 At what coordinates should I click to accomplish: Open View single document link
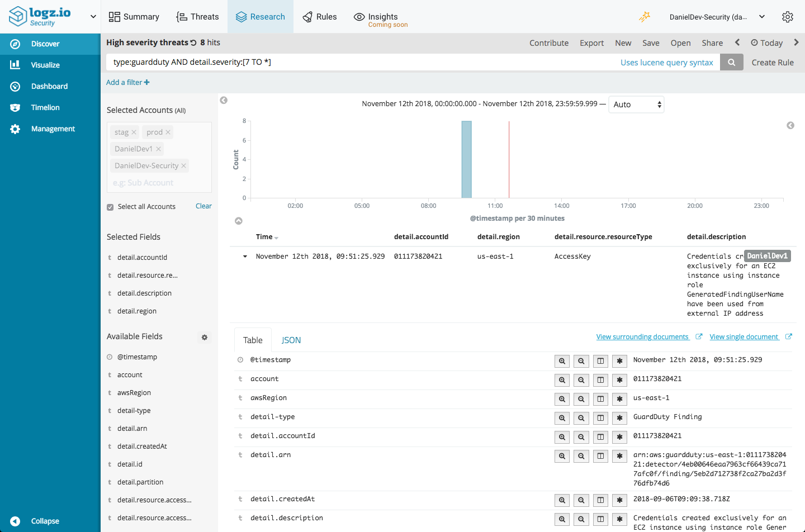click(744, 337)
